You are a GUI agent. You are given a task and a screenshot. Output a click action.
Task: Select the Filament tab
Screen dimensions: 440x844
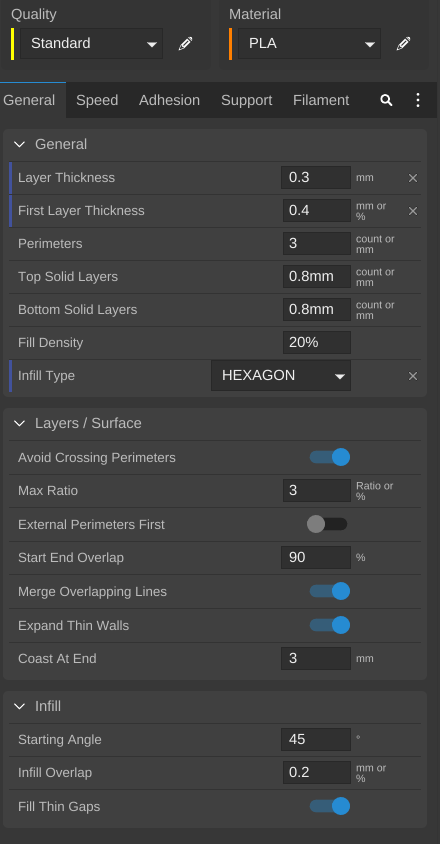coord(321,100)
